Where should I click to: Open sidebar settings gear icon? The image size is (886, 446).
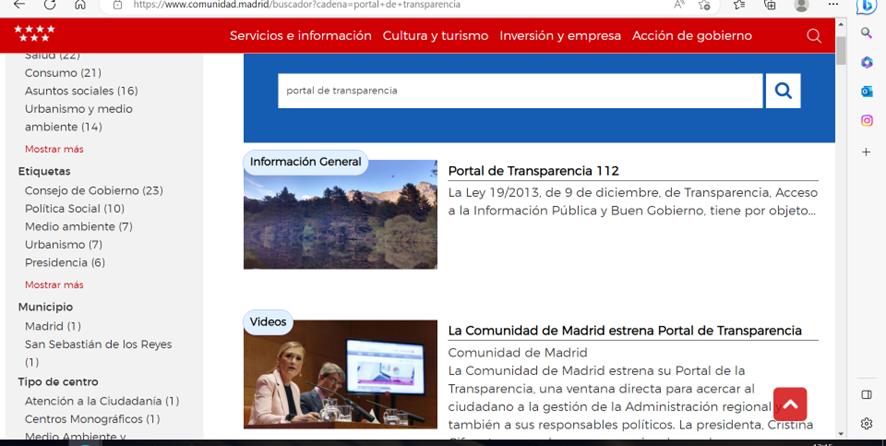point(866,423)
